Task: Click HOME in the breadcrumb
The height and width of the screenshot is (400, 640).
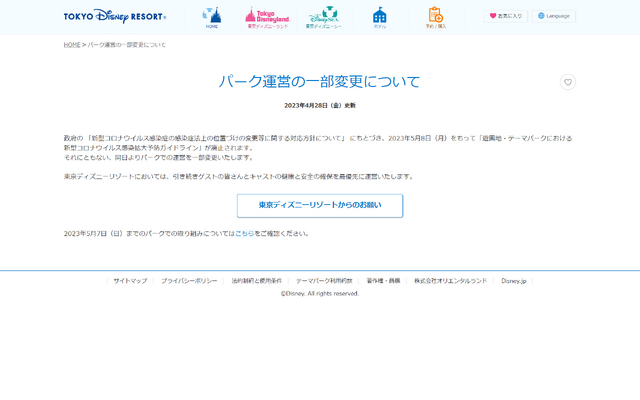Action: (x=72, y=45)
